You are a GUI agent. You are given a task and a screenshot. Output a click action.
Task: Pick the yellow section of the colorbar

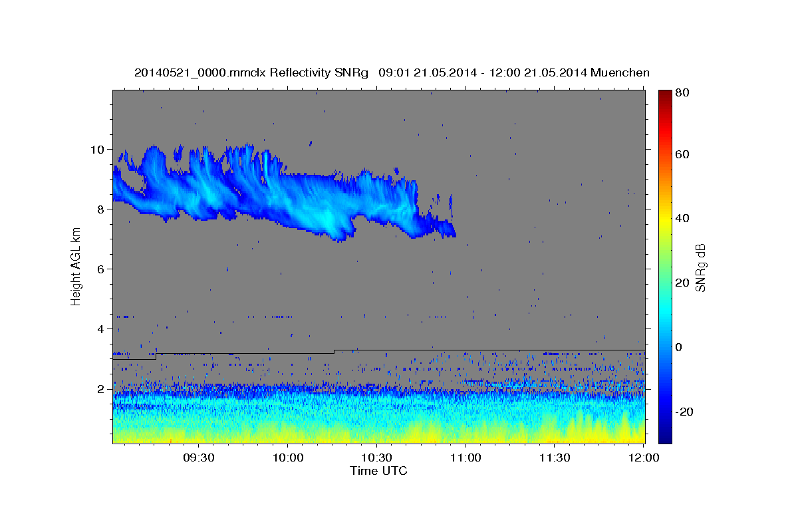coord(665,219)
